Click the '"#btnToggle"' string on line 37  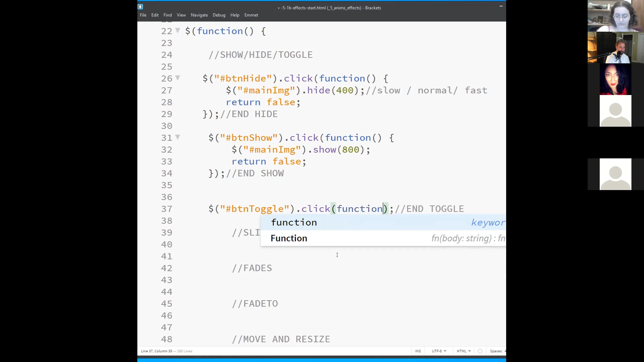255,209
